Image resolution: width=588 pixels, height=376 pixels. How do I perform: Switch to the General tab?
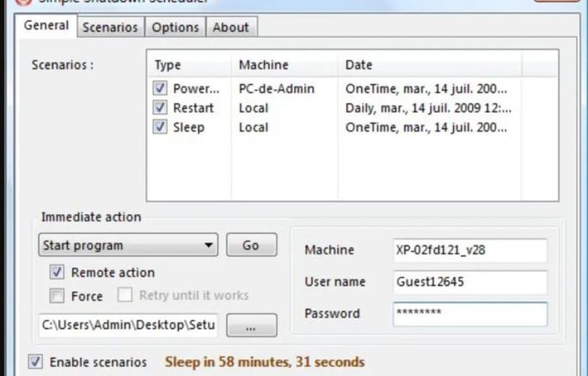point(46,26)
